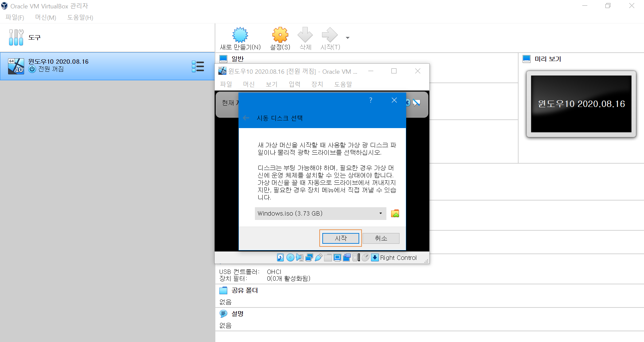Click the 취소 (Cancel) button in dialog
The image size is (644, 342).
(x=381, y=238)
